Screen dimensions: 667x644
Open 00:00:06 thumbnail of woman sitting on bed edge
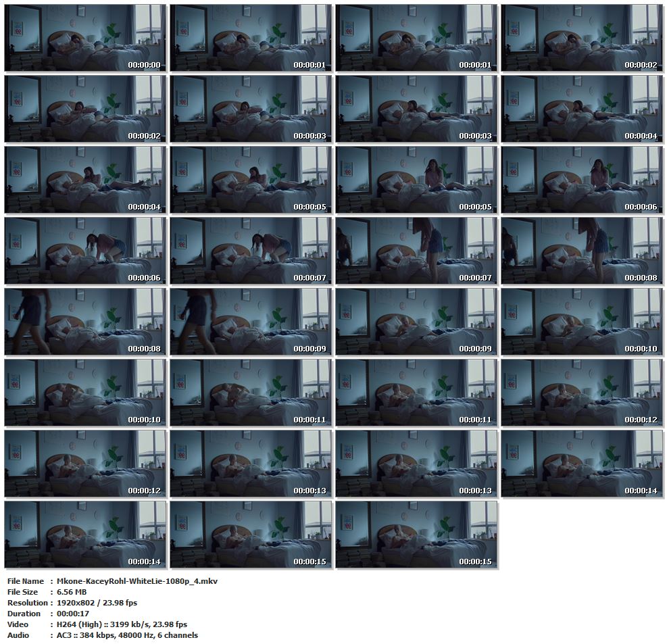pos(581,180)
